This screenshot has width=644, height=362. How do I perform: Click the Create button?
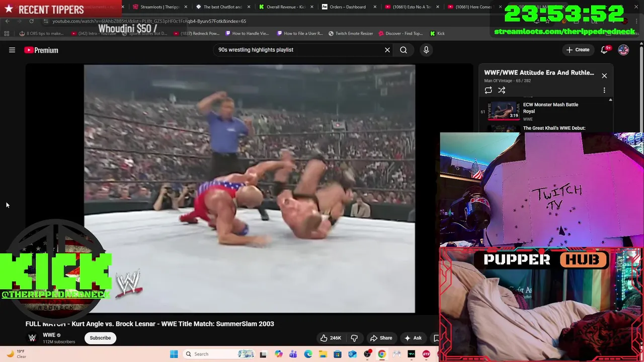578,50
